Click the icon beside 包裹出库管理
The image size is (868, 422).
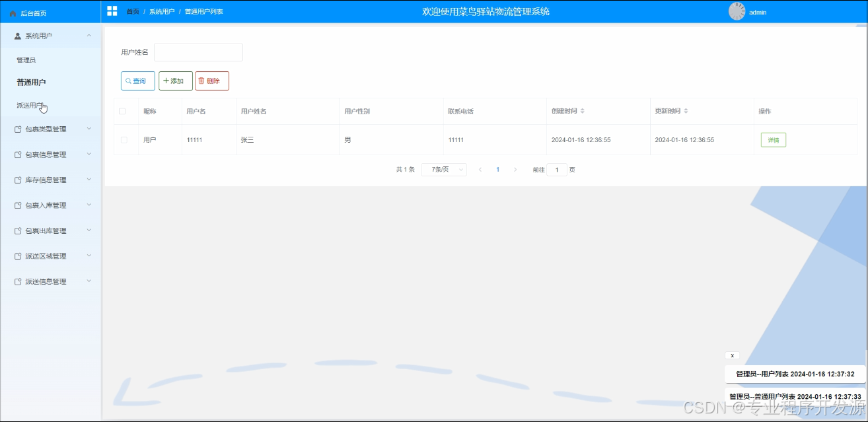click(18, 231)
